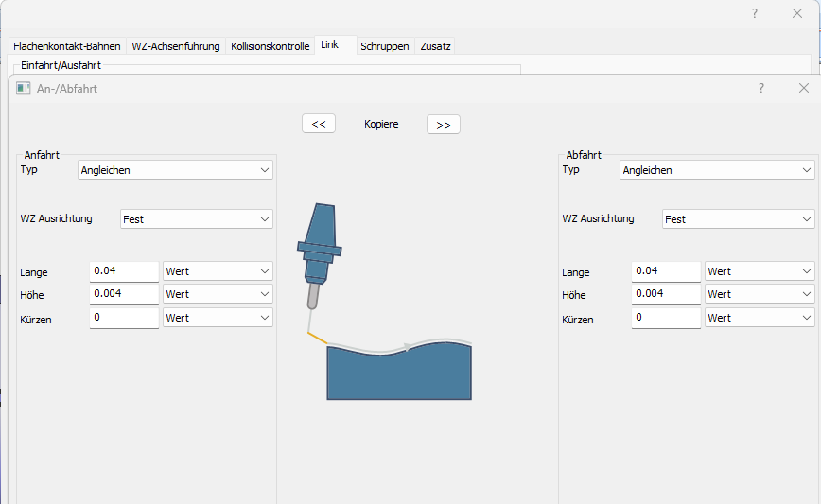Screen dimensions: 821x504
Task: Click the Anfahrt Länge input field
Action: pos(124,271)
